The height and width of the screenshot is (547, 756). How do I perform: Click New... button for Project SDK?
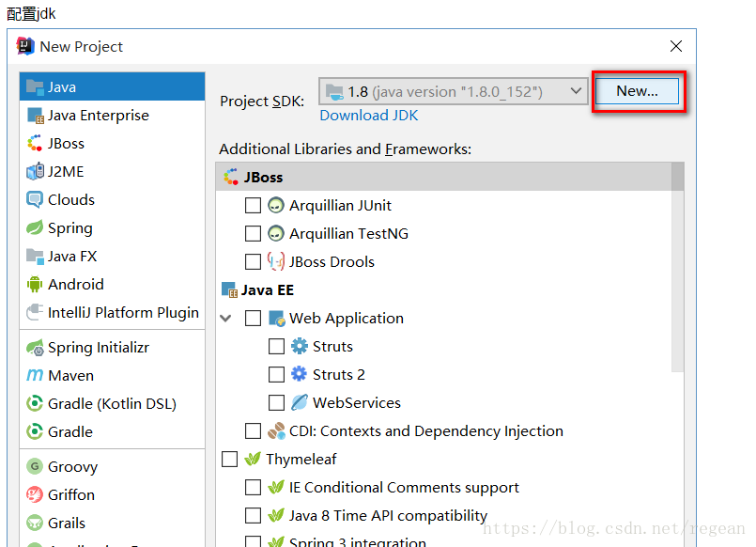point(638,91)
